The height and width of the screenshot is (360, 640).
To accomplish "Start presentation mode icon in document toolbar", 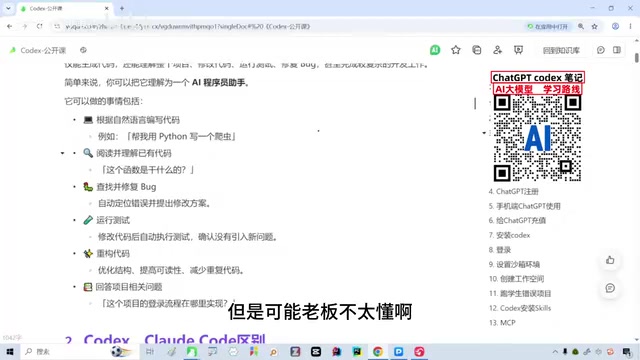I will (518, 50).
